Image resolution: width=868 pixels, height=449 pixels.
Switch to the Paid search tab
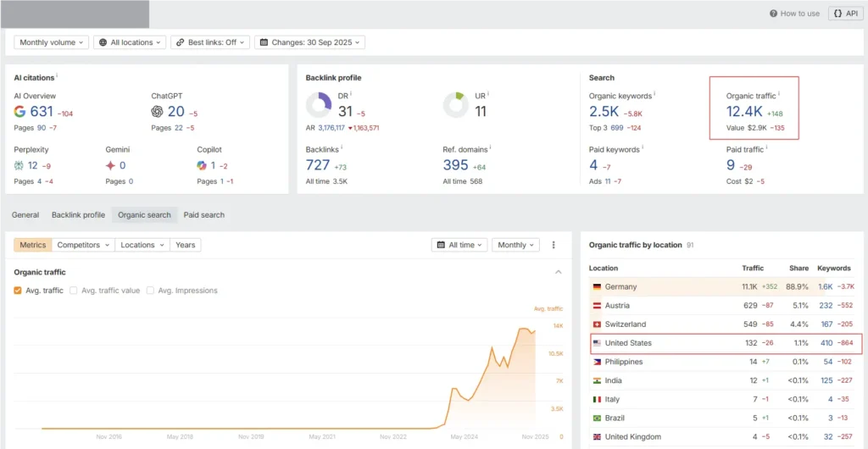(x=204, y=215)
